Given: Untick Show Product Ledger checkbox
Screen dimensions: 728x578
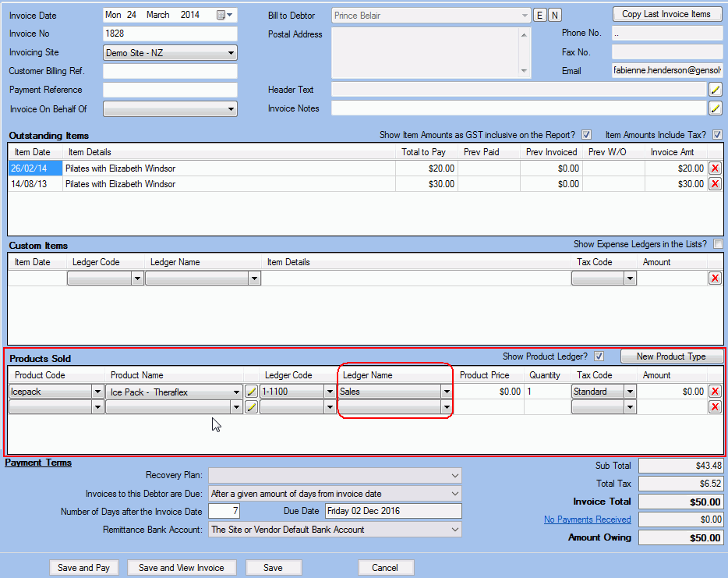Looking at the screenshot, I should click(599, 356).
